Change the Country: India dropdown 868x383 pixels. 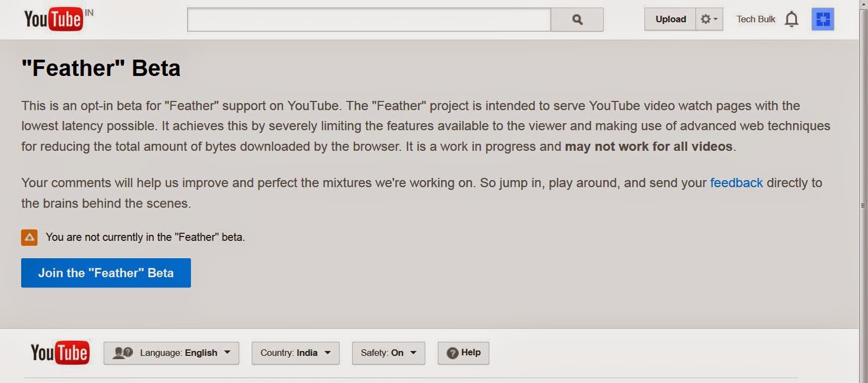[x=296, y=353]
